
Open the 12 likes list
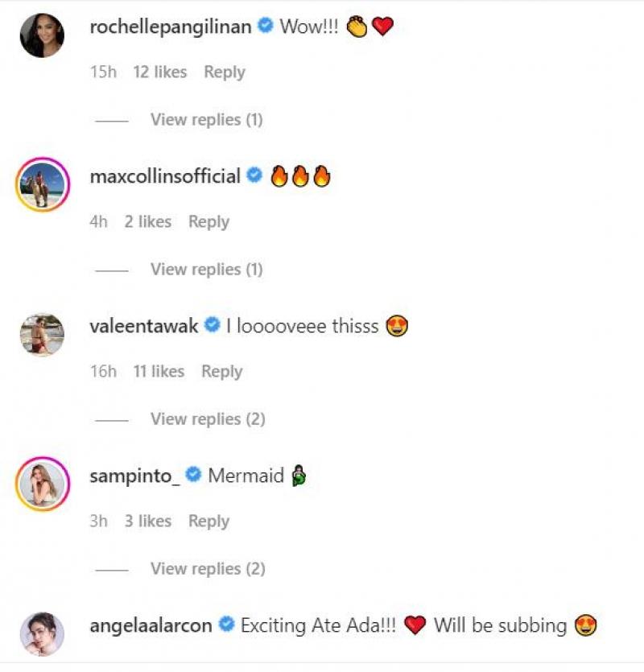(159, 72)
